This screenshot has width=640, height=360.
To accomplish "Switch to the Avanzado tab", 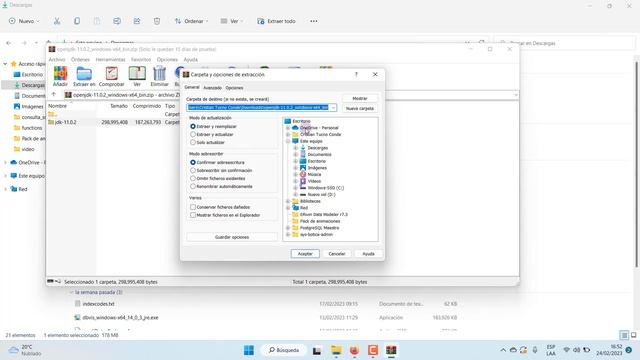I will pyautogui.click(x=212, y=88).
